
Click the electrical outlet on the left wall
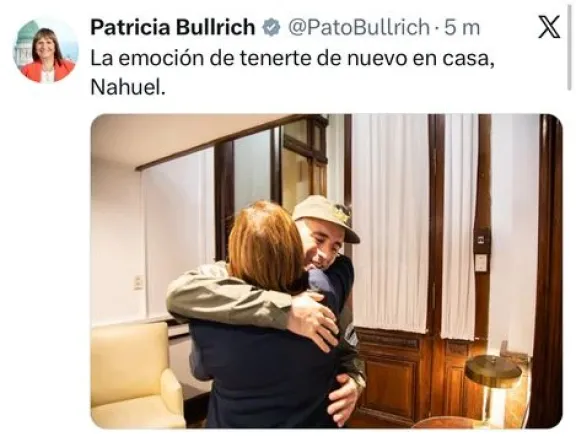coord(138,282)
